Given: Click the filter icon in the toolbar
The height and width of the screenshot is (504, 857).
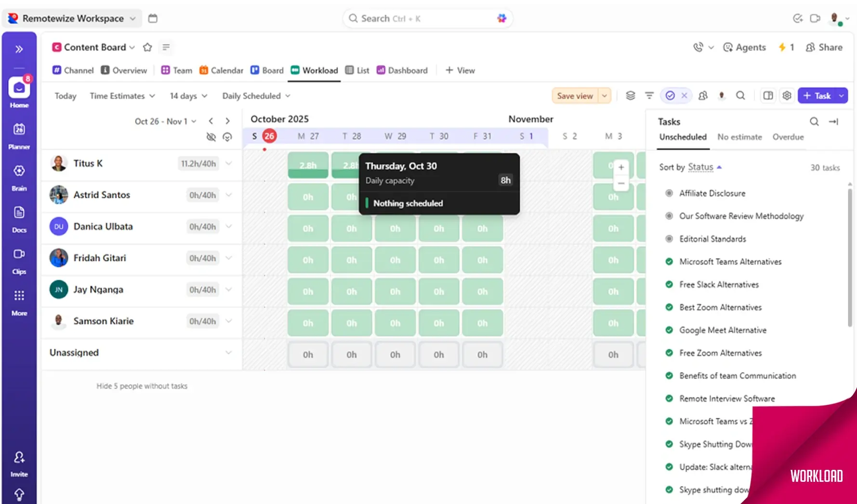Looking at the screenshot, I should click(x=649, y=95).
